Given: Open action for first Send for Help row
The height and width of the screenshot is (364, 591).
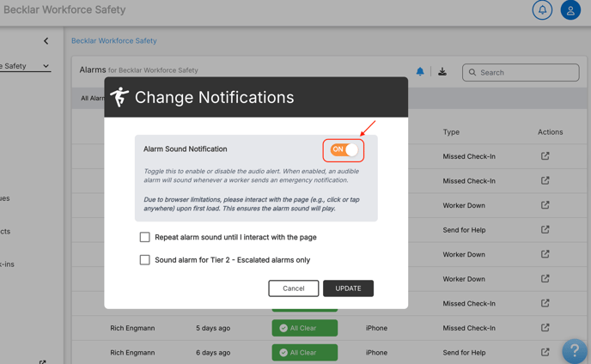Looking at the screenshot, I should [545, 229].
